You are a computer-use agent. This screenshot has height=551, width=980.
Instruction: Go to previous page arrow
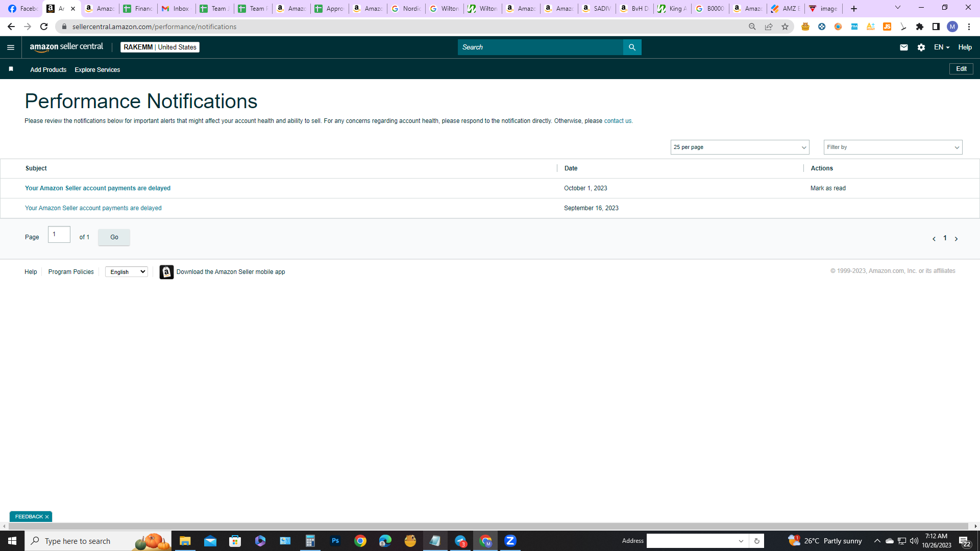coord(934,239)
